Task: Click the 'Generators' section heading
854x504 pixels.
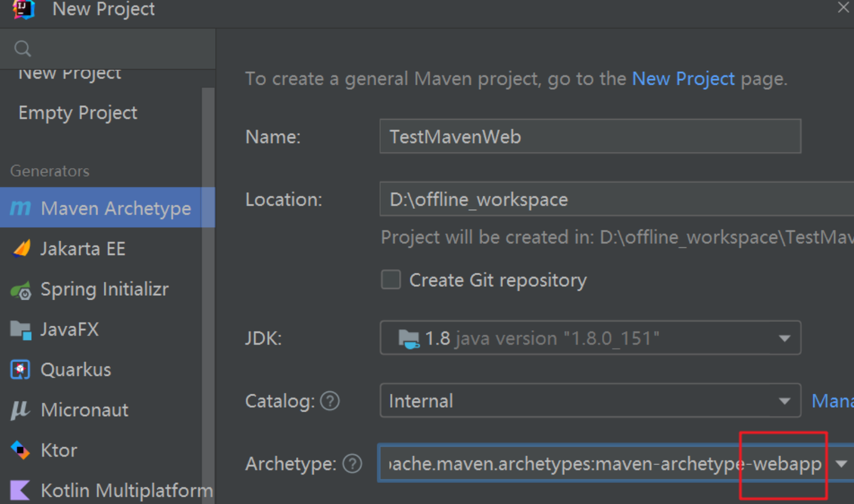Action: coord(50,171)
